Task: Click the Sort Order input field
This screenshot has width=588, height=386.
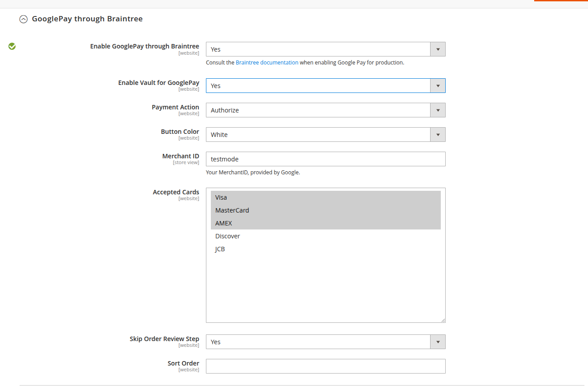Action: (325, 366)
